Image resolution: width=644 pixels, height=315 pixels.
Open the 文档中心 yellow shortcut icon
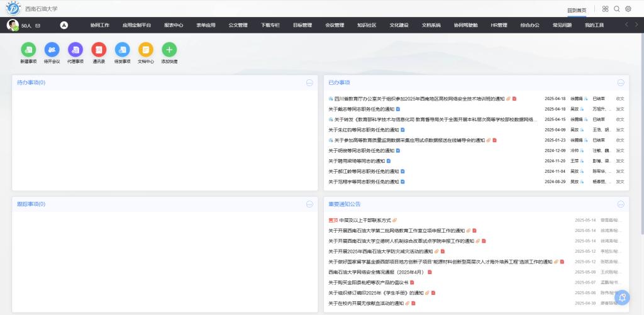click(145, 50)
